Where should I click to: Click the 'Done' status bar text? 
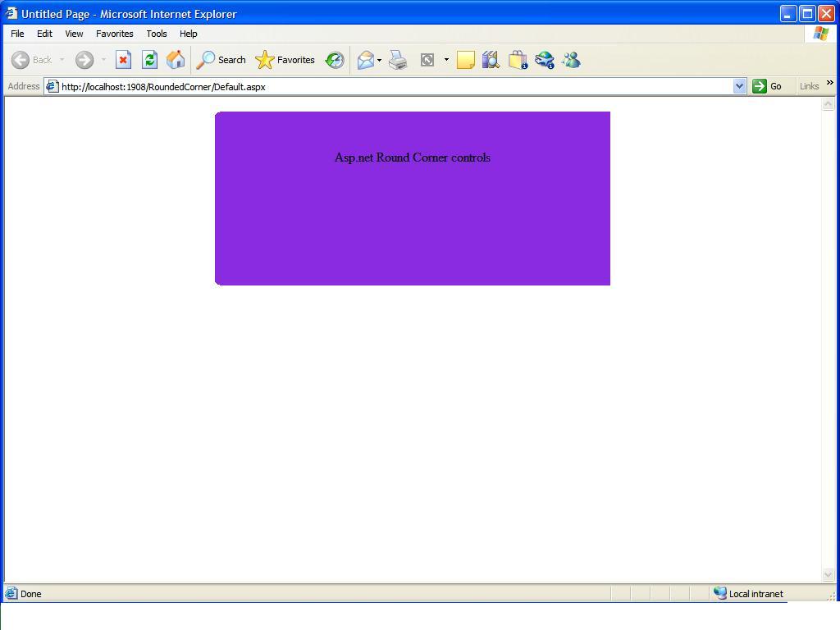[30, 594]
